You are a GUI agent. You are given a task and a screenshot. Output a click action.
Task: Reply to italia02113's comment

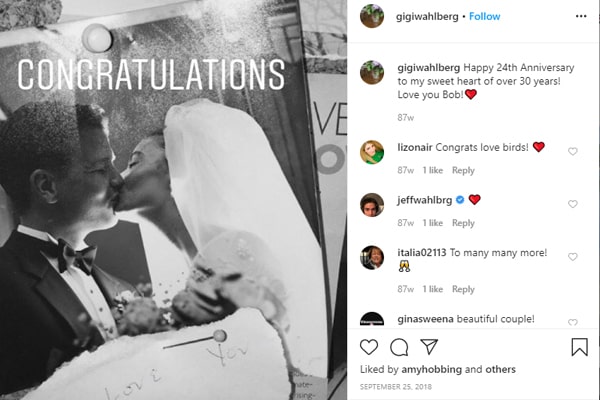[x=463, y=289]
